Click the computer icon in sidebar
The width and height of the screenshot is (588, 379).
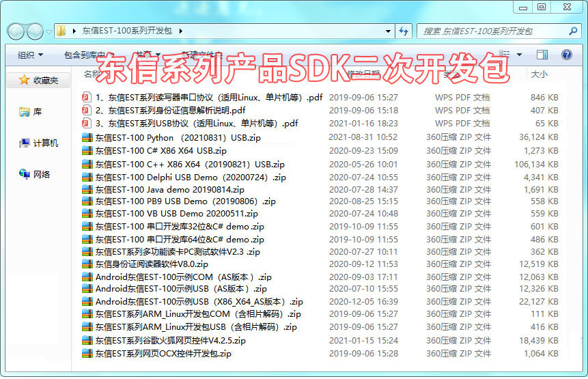[25, 143]
